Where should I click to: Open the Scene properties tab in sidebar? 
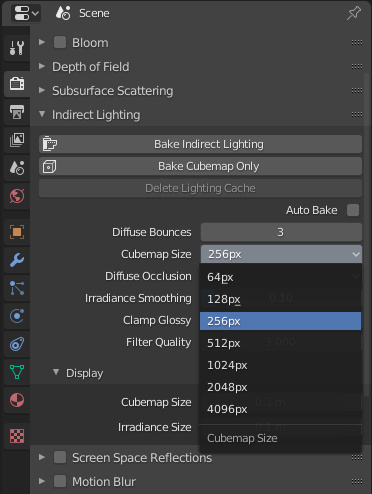[17, 168]
